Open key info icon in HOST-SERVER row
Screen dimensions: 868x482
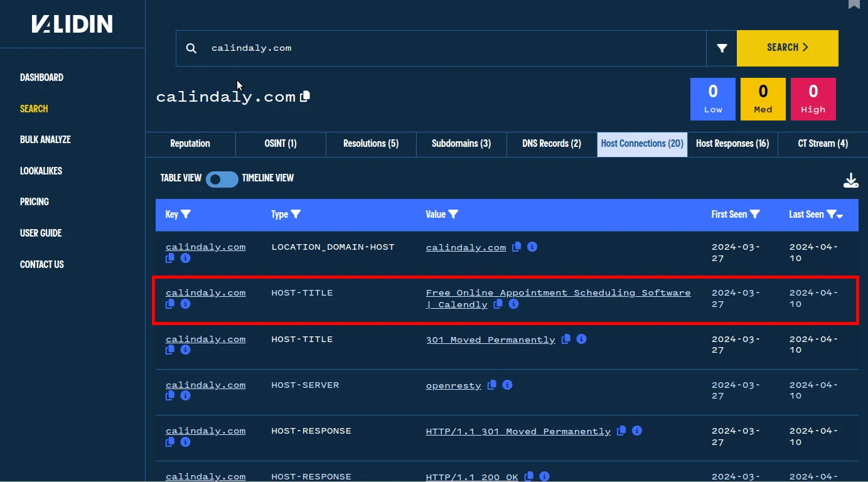185,395
